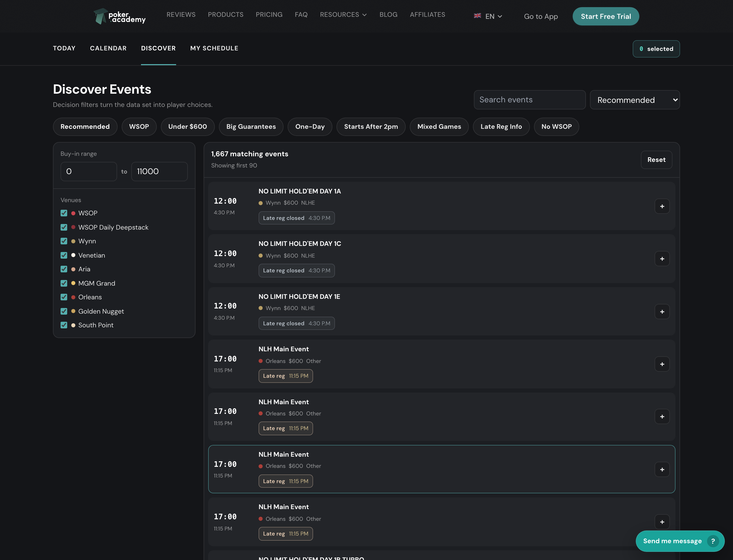Uncheck the Wynn venue checkbox
Screen dimensions: 733x560
[64, 241]
